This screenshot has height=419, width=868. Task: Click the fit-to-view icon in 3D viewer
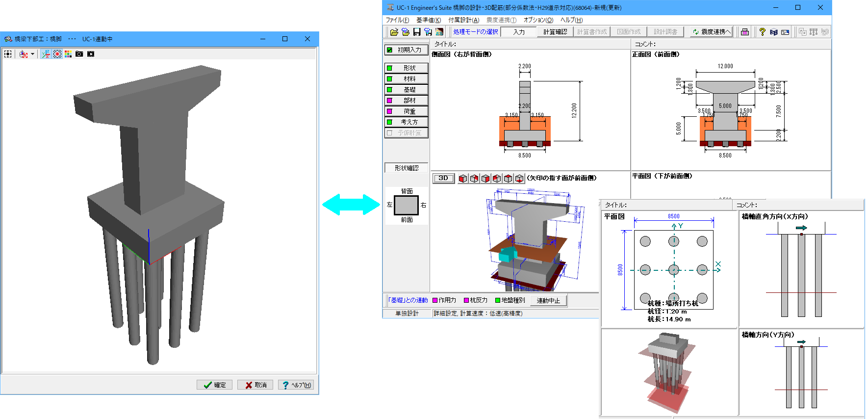8,54
